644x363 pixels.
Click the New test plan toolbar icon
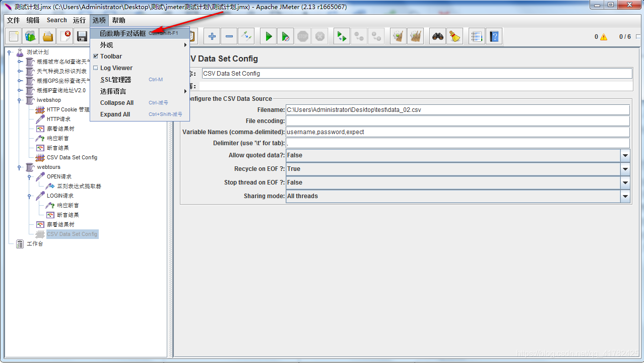coord(14,36)
